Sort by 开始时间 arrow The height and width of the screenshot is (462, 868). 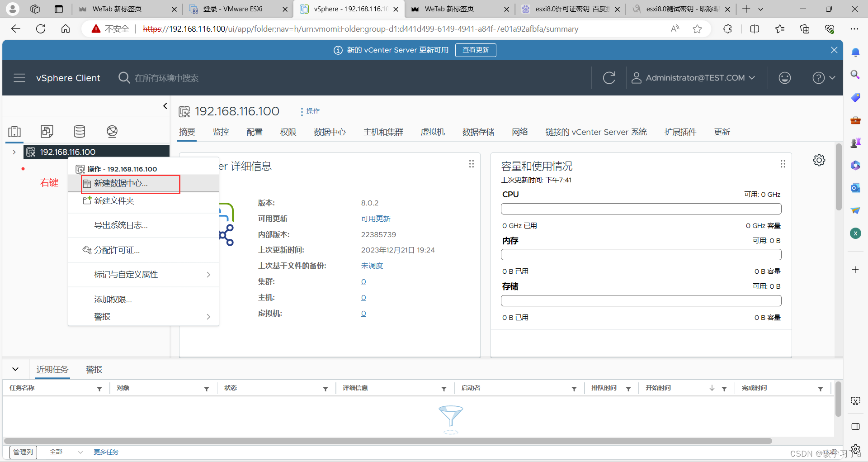click(712, 388)
